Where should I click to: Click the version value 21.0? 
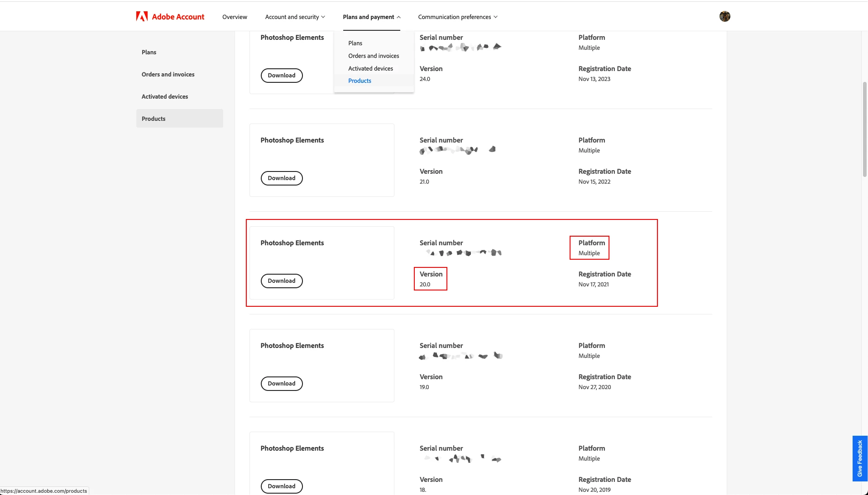click(x=424, y=181)
